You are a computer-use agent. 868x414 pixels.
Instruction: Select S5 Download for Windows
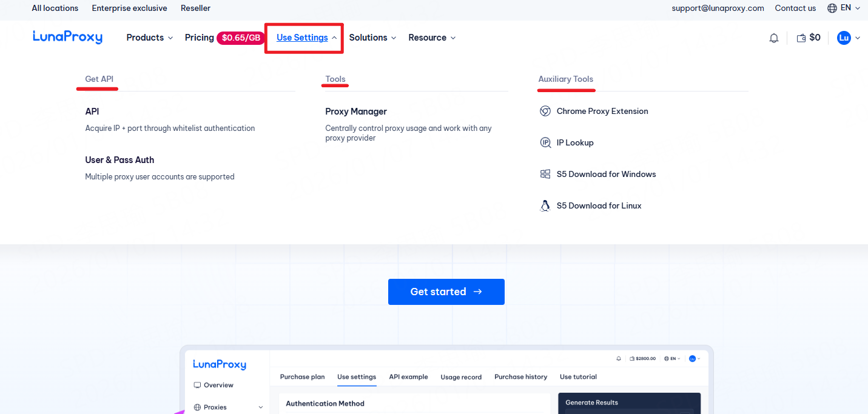click(x=606, y=175)
